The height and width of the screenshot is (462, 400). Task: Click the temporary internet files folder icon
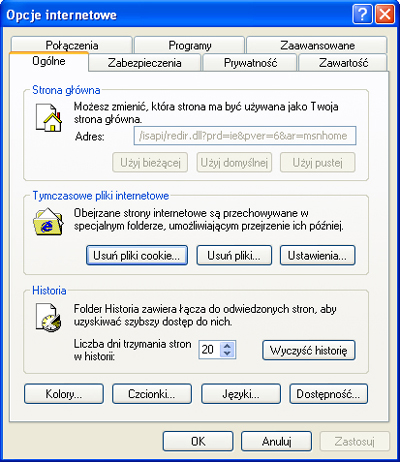tap(48, 221)
